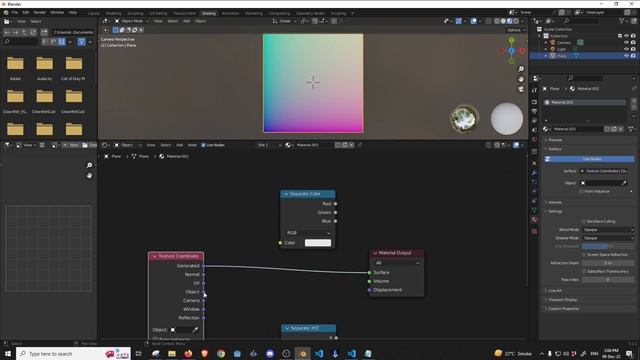This screenshot has width=640, height=360.
Task: Collapse the Texture Coordinate node
Action: (155, 256)
